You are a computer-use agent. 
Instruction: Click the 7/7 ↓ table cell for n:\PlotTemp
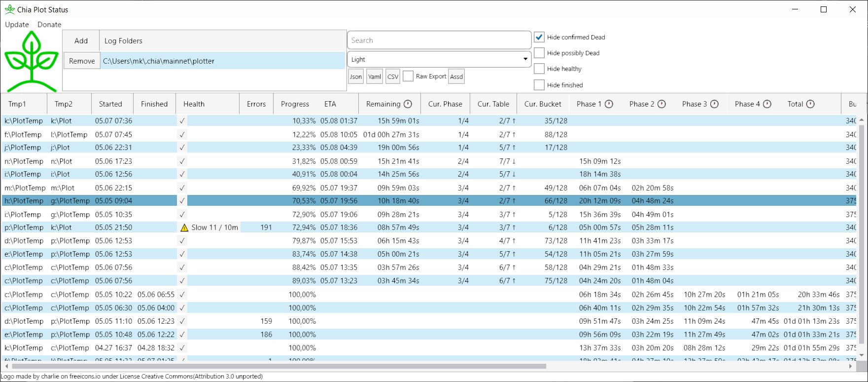point(508,161)
